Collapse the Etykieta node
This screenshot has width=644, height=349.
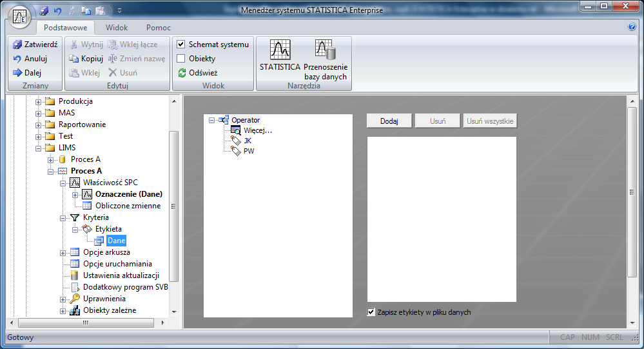click(x=75, y=230)
